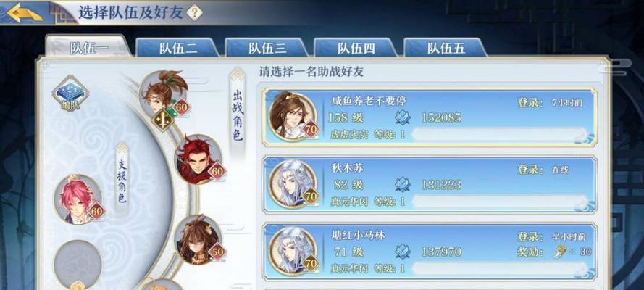Click 塘红小马林's reward horn icon
Image resolution: width=644 pixels, height=290 pixels.
560,252
